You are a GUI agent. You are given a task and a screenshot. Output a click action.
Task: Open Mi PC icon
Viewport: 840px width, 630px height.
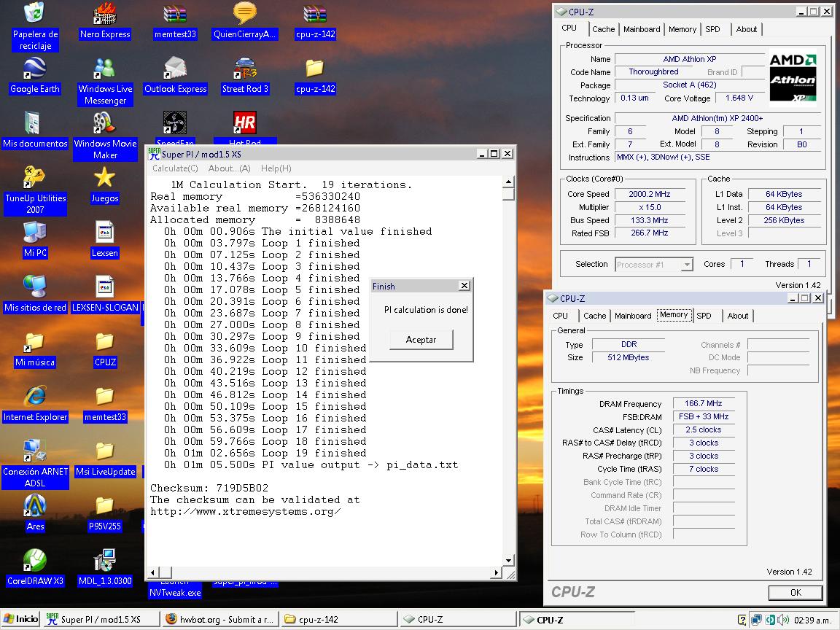(x=35, y=240)
